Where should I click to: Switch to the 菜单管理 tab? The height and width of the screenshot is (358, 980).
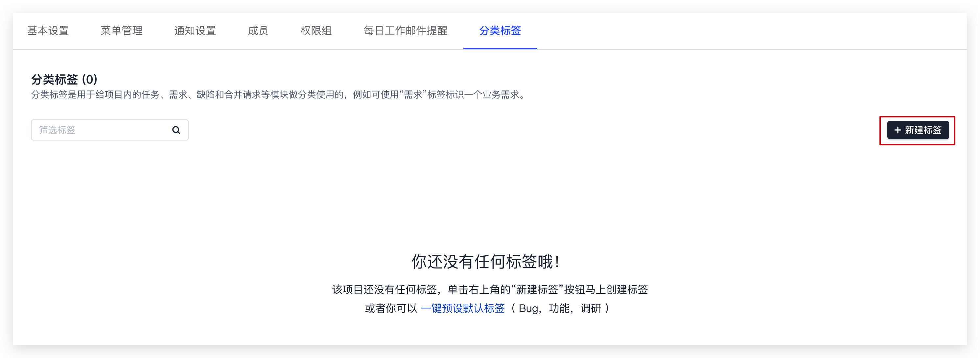[x=121, y=31]
